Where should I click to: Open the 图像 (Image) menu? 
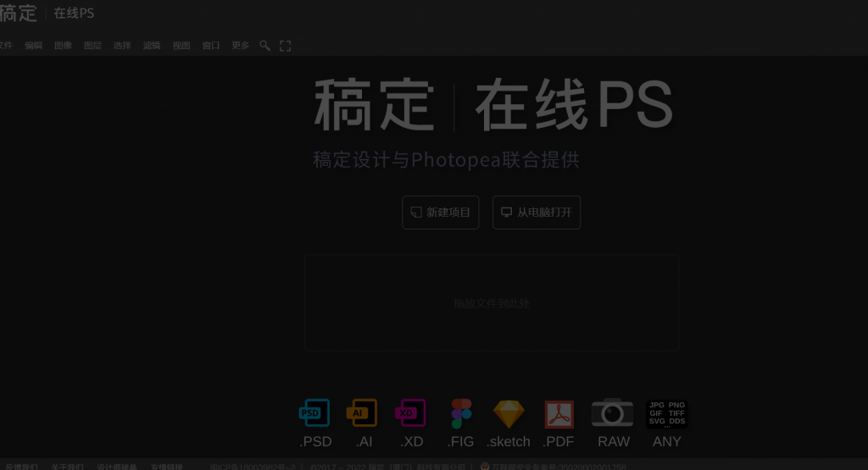[63, 46]
